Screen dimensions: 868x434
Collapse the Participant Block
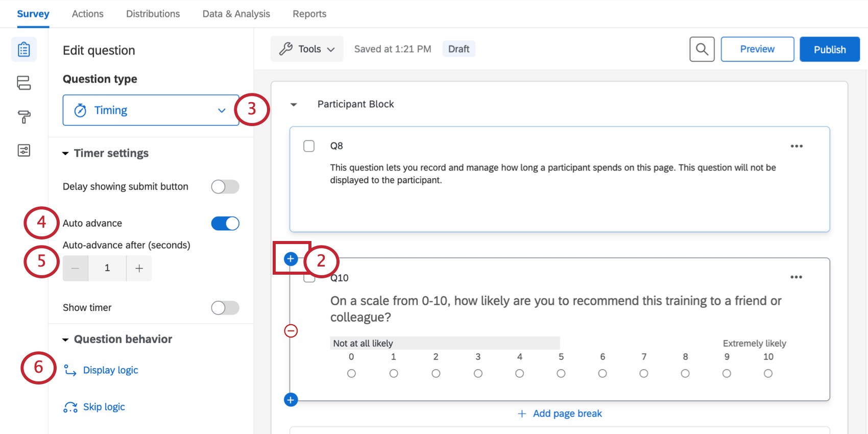tap(294, 104)
